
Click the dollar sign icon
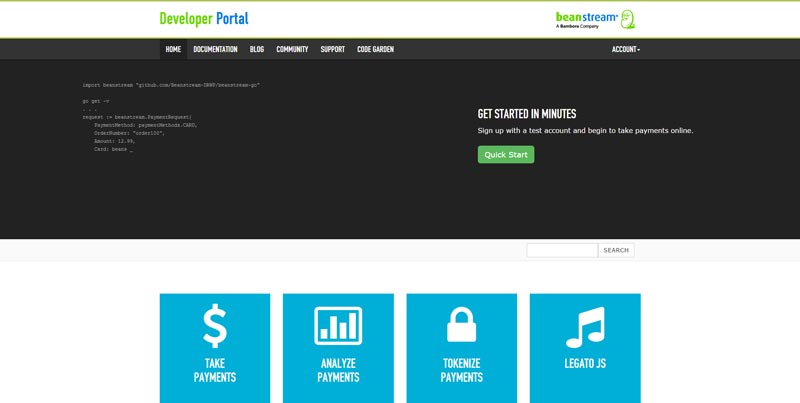(214, 326)
